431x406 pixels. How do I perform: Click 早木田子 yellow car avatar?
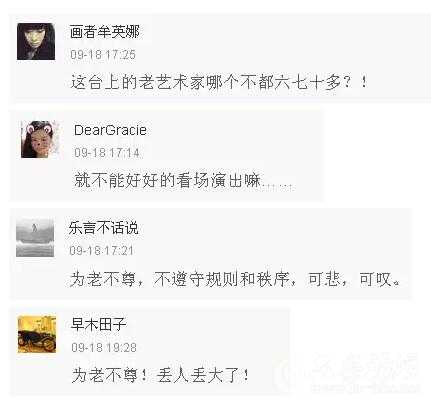tap(37, 334)
